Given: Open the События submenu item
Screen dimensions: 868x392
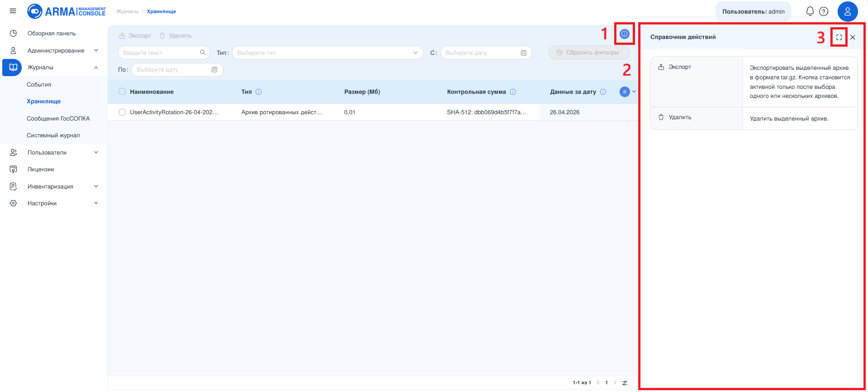Looking at the screenshot, I should pos(39,85).
